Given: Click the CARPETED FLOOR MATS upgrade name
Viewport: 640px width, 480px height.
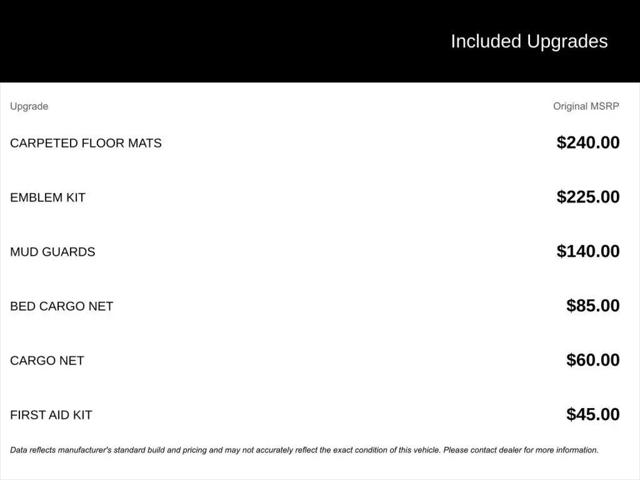Looking at the screenshot, I should [86, 143].
